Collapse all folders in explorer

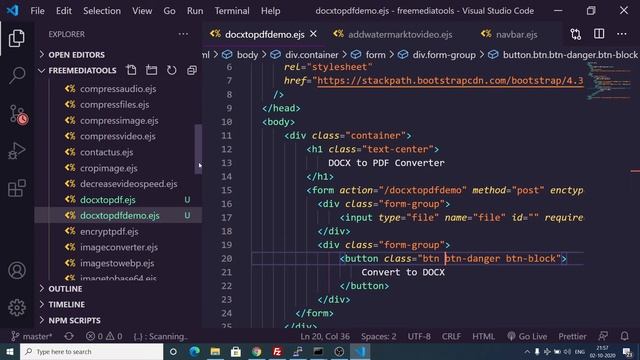click(x=191, y=70)
